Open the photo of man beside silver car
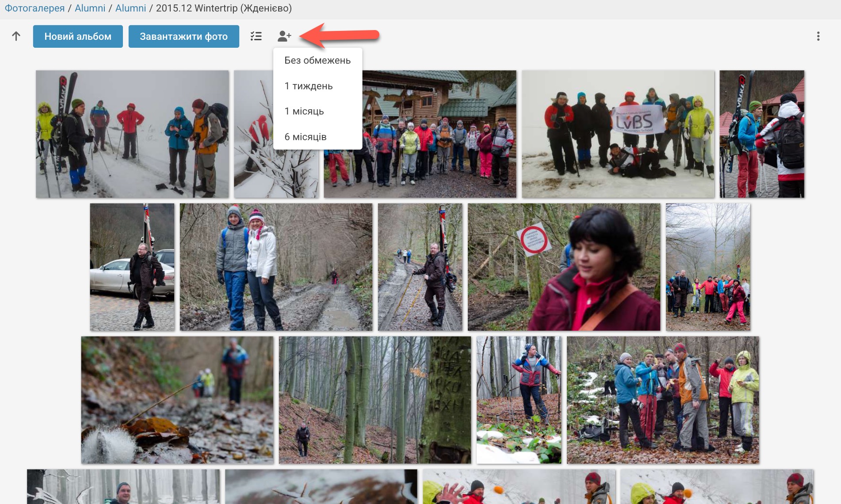 [x=132, y=267]
